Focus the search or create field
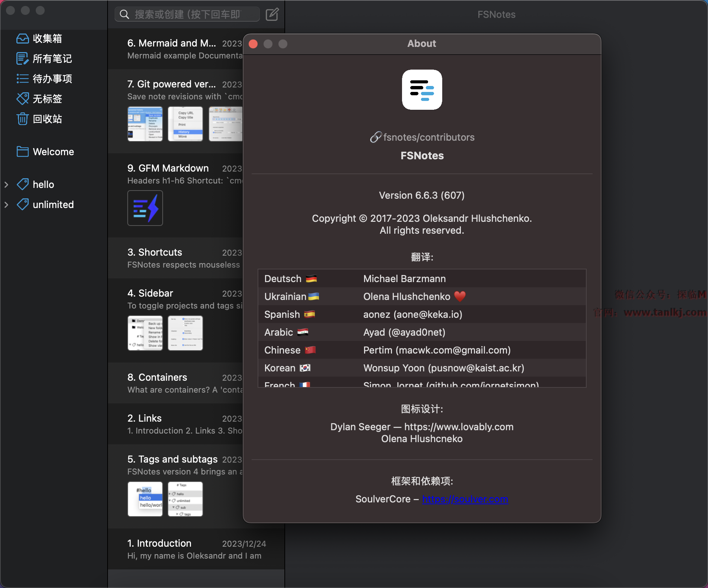This screenshot has width=708, height=588. [x=187, y=15]
